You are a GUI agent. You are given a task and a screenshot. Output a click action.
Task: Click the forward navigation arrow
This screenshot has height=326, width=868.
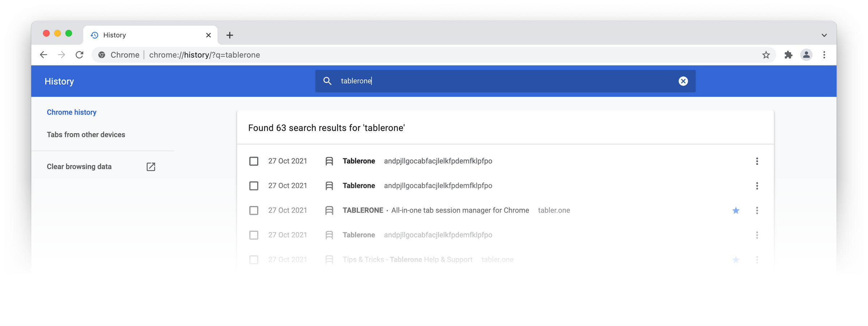61,55
